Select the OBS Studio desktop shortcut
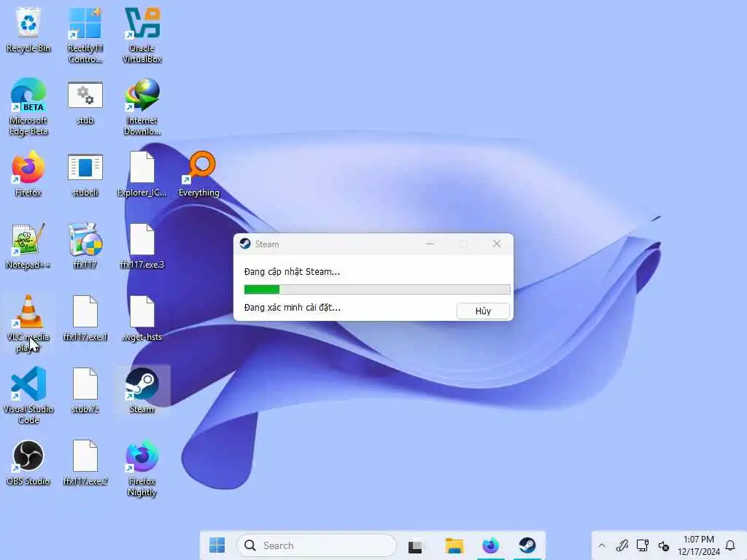Image resolution: width=747 pixels, height=560 pixels. [28, 463]
